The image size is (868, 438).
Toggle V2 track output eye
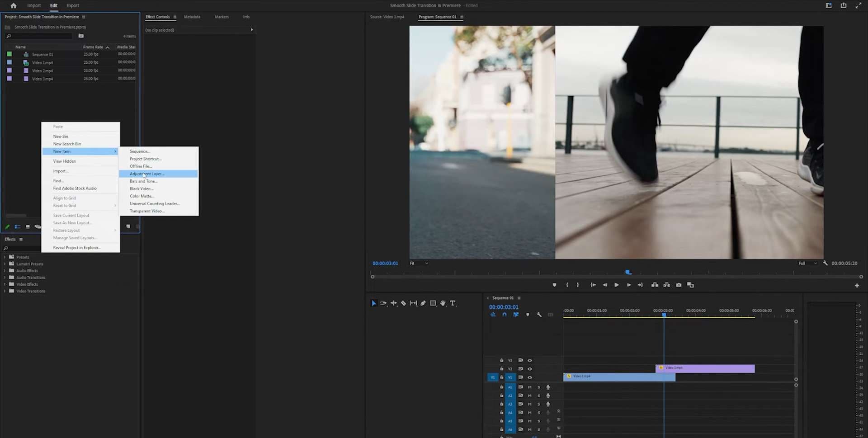click(530, 369)
